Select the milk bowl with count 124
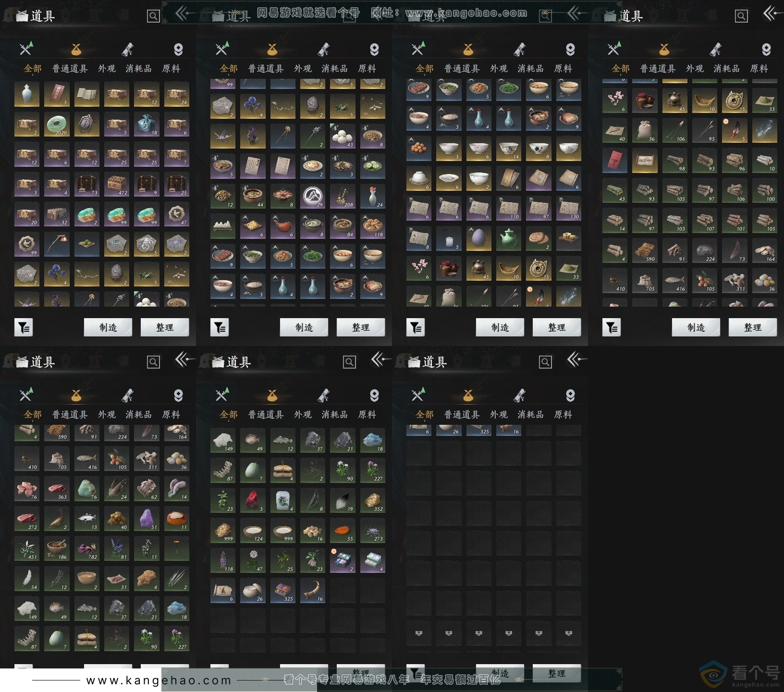784x692 pixels. [253, 531]
